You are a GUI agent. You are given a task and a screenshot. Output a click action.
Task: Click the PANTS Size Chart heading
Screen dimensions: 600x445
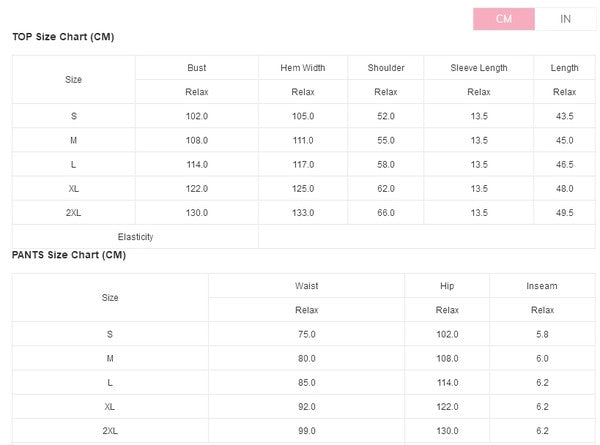point(69,255)
